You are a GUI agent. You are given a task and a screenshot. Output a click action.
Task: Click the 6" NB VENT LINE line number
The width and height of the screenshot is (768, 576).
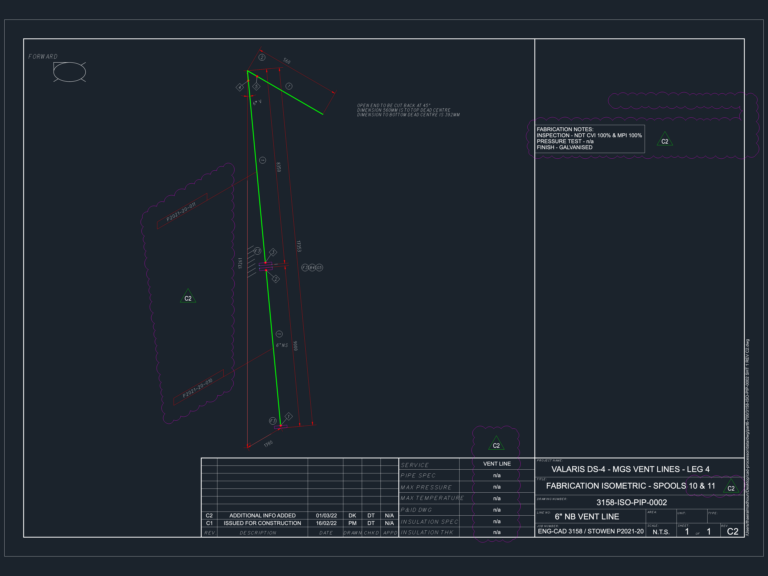pyautogui.click(x=587, y=516)
